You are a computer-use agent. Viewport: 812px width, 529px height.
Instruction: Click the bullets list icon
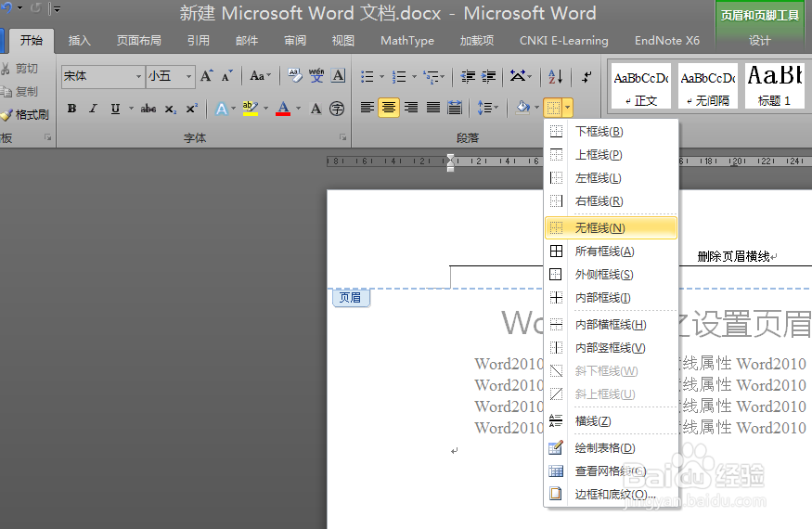pos(367,77)
